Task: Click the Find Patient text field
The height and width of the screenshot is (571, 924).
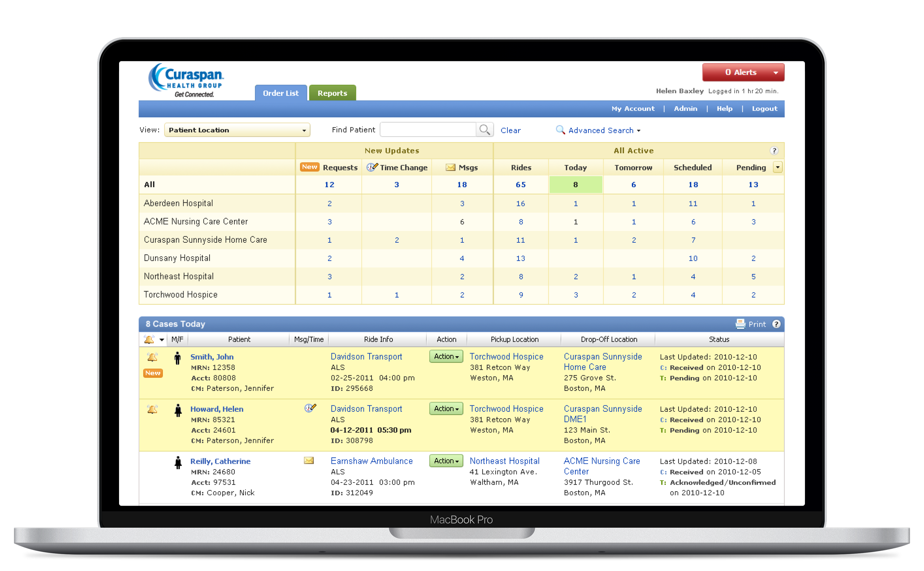Action: tap(428, 130)
